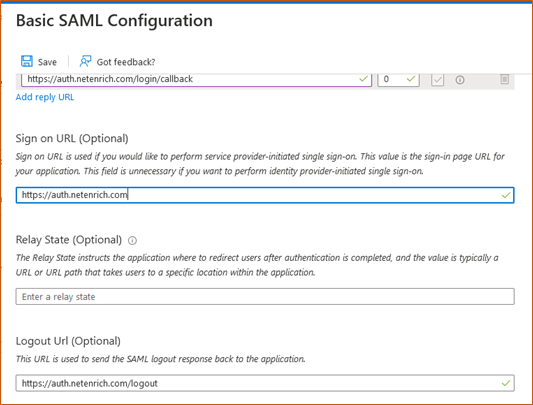Show Relay State info tooltip icon
The width and height of the screenshot is (533, 405).
click(x=132, y=241)
